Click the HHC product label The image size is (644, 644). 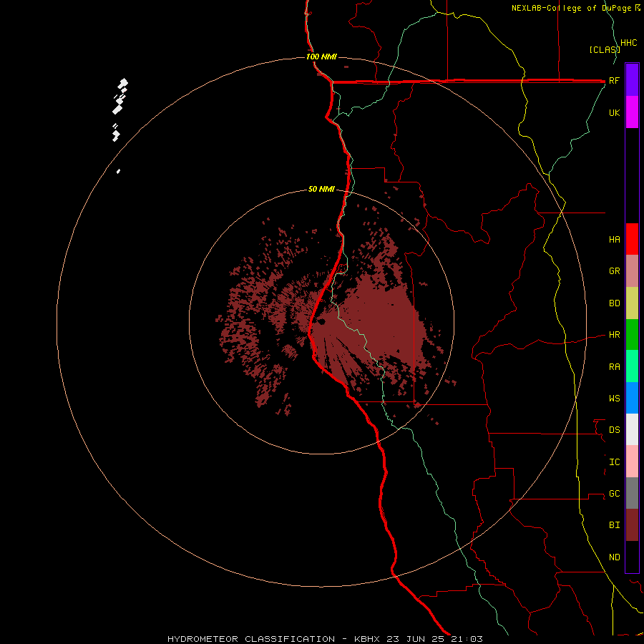[x=629, y=43]
